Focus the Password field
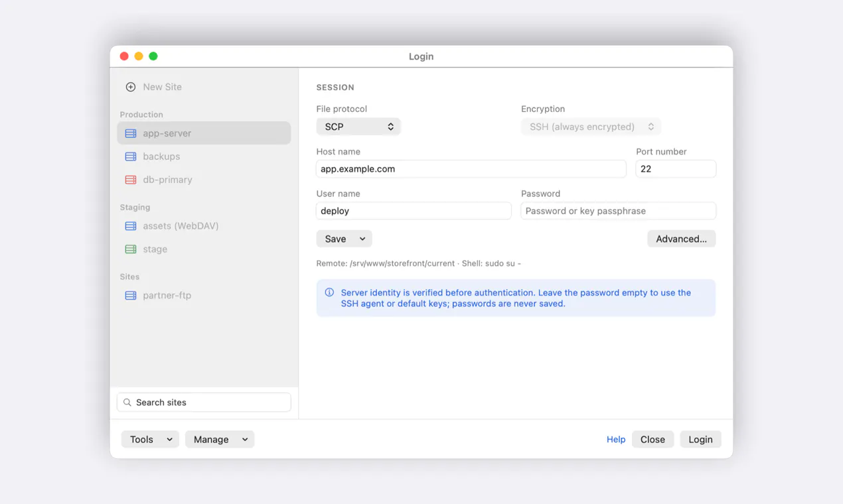 click(x=619, y=211)
